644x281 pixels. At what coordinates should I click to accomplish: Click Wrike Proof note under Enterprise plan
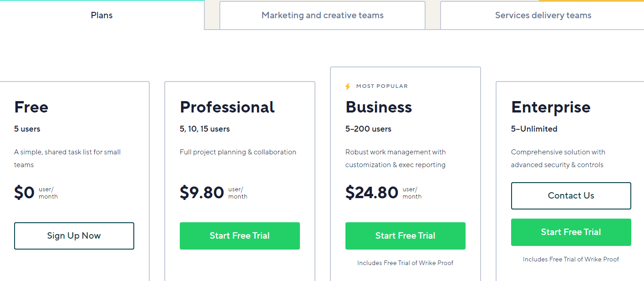(571, 259)
